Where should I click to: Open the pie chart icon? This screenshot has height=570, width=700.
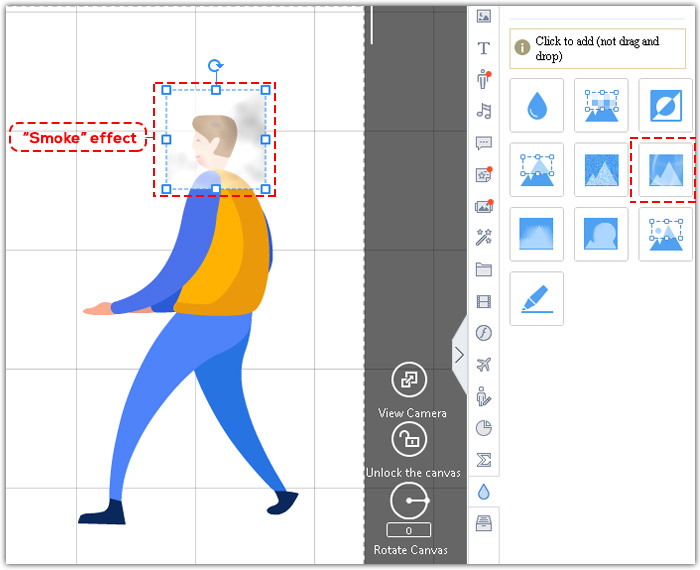coord(484,428)
